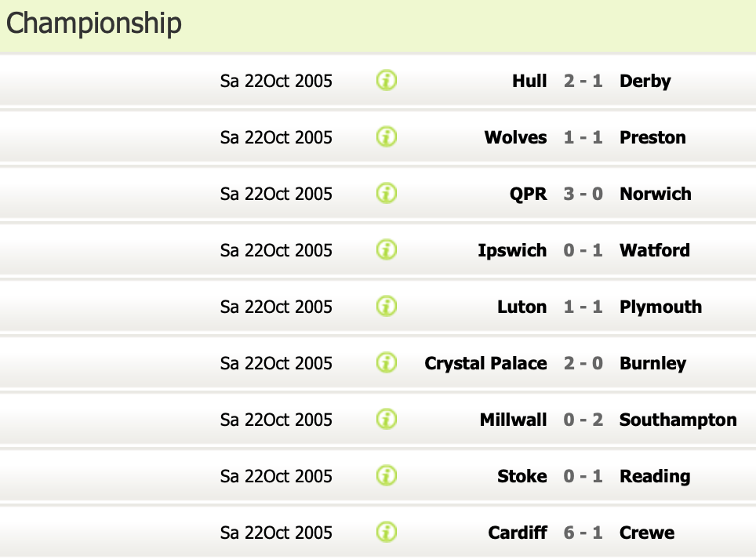
Task: Open match info icon for QPR vs Norwich
Action: tap(387, 194)
